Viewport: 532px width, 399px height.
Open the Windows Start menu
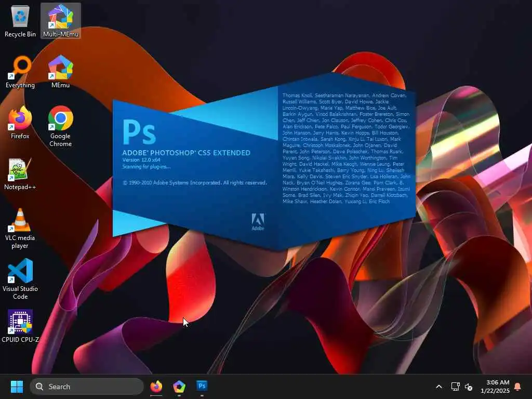tap(17, 387)
